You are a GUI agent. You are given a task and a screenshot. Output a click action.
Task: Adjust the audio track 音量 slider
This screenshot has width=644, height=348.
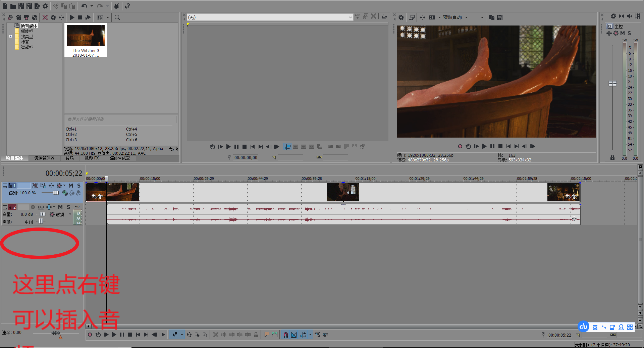pos(42,214)
